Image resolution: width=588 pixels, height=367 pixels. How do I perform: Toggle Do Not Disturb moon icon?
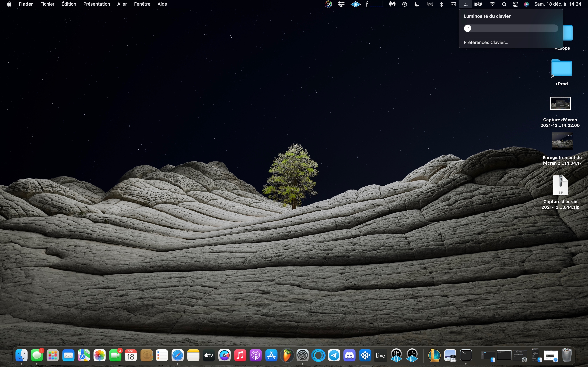pyautogui.click(x=417, y=4)
